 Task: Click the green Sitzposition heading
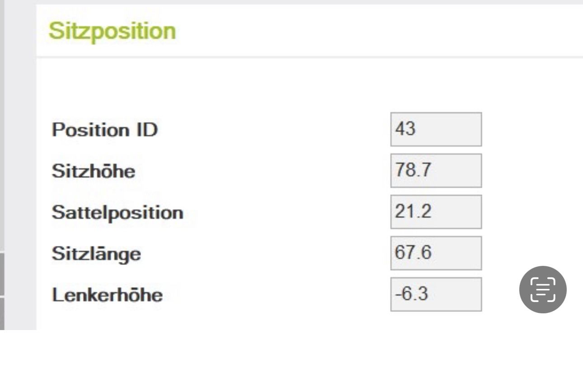click(x=112, y=32)
